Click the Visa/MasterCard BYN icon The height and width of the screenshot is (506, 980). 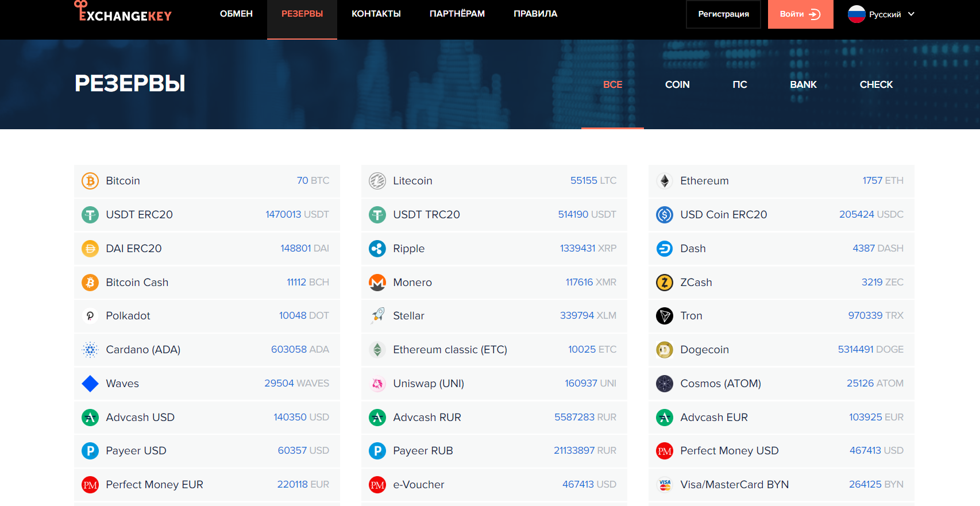coord(665,485)
